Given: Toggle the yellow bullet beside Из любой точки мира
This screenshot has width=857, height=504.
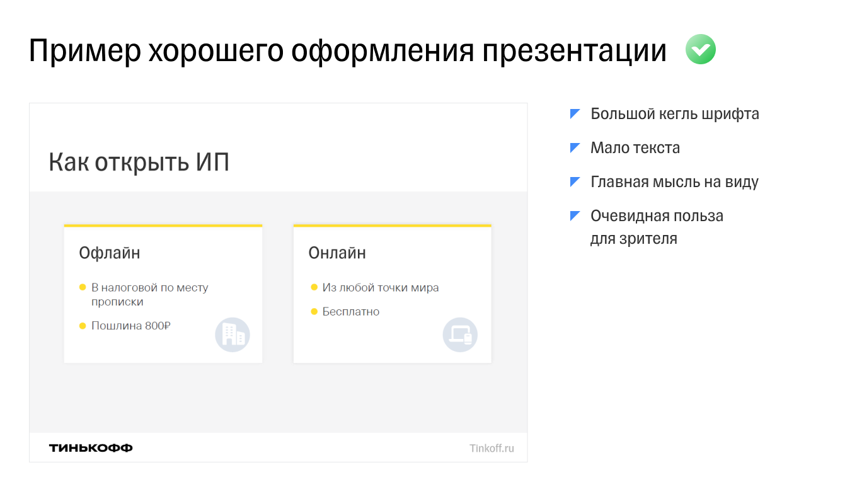Looking at the screenshot, I should [314, 287].
